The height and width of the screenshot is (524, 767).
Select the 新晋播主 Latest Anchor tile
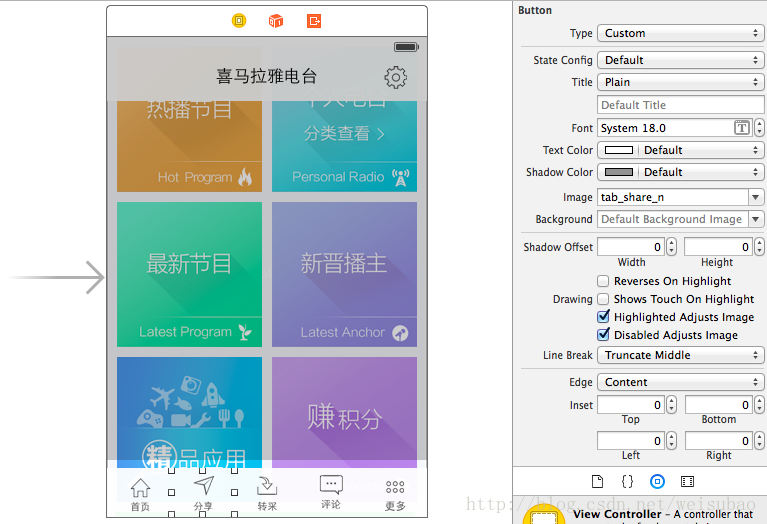[344, 274]
